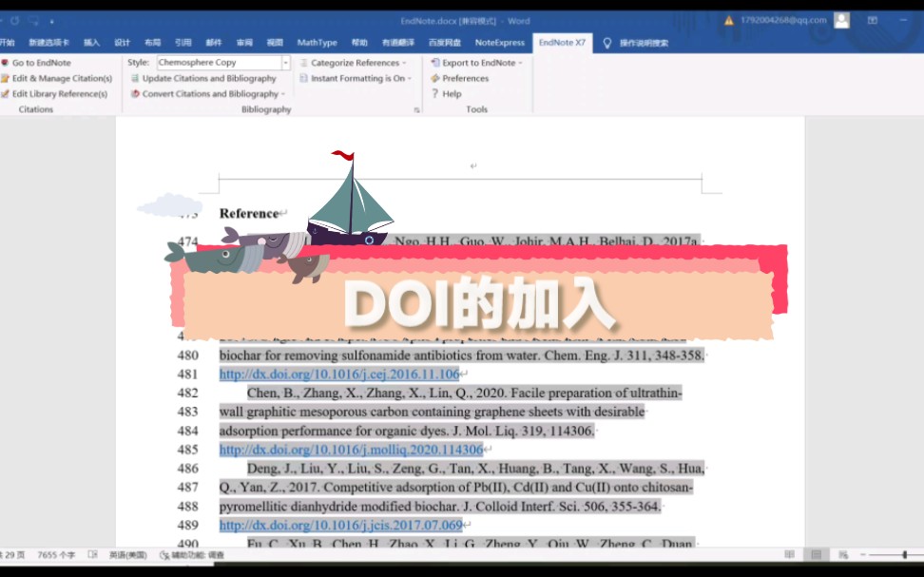Switch to the EndNote X7 ribbon tab
Screen dimensions: 924x577
(x=563, y=42)
